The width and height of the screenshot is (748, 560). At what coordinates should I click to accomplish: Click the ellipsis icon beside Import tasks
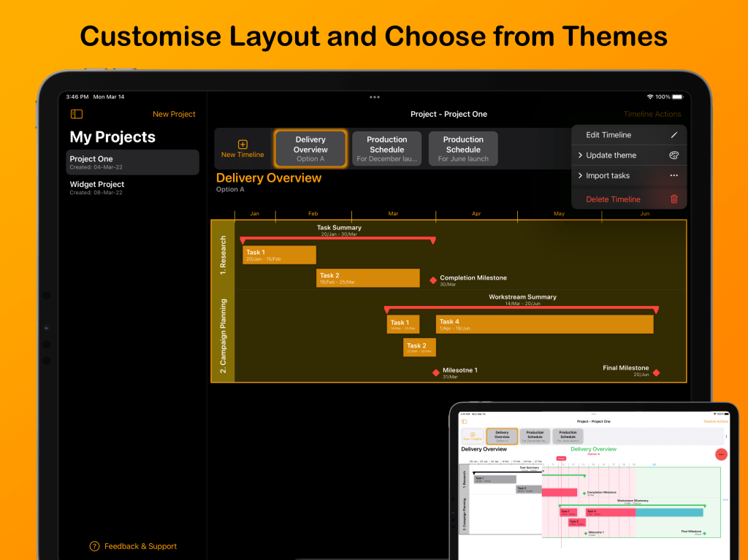[x=673, y=176]
